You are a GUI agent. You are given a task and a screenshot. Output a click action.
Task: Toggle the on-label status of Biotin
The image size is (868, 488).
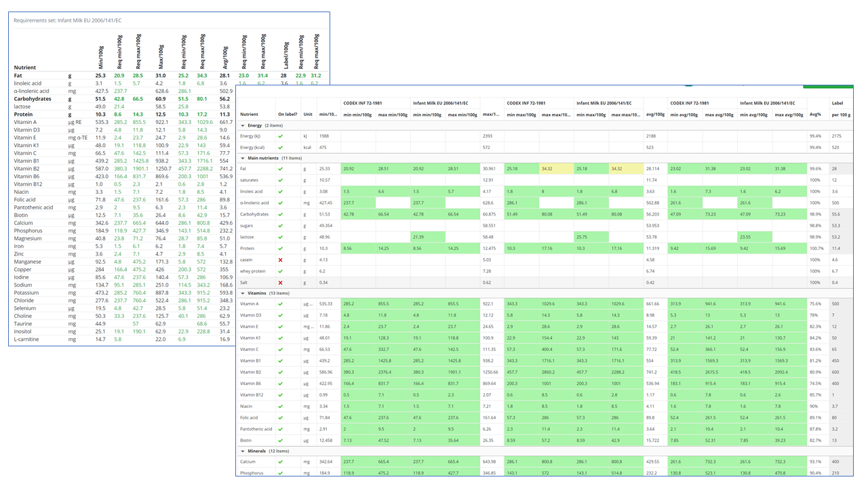pyautogui.click(x=280, y=441)
